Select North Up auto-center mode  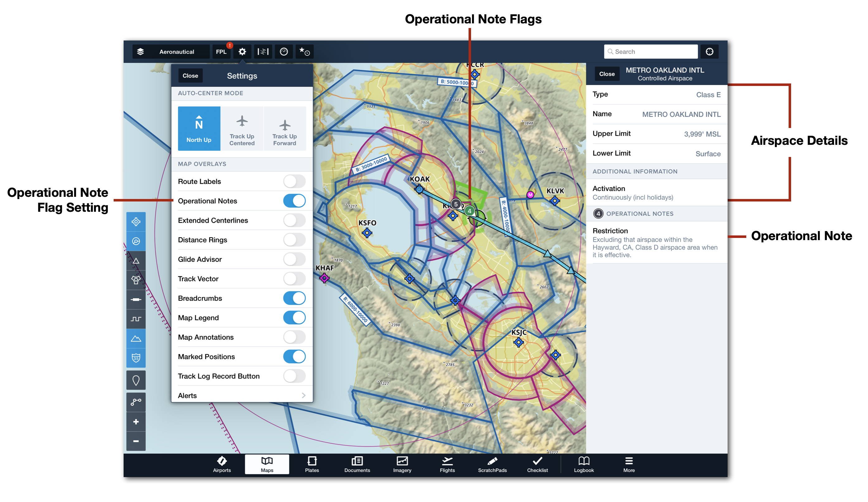point(199,129)
